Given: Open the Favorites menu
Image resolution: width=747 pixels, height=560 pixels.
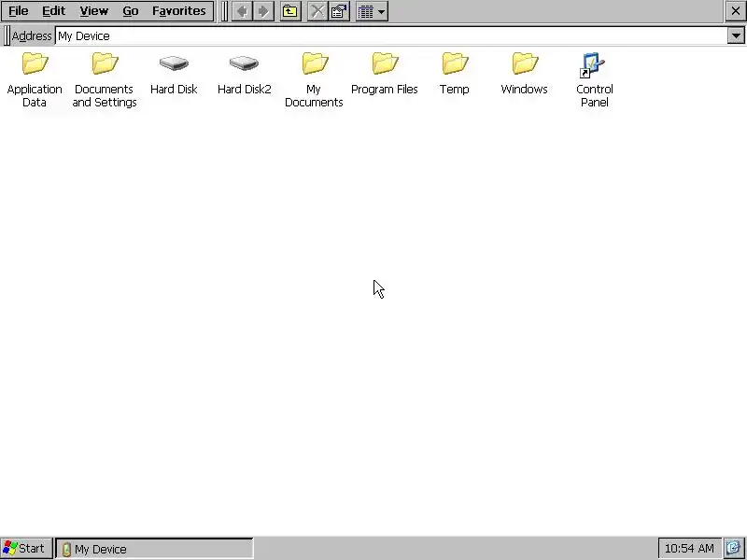Looking at the screenshot, I should coord(179,11).
